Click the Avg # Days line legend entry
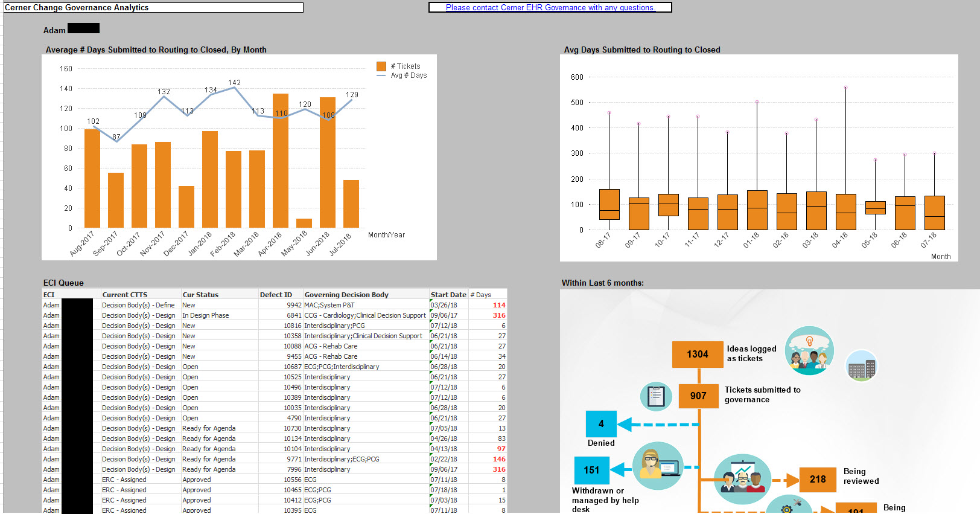This screenshot has height=514, width=980. click(401, 75)
